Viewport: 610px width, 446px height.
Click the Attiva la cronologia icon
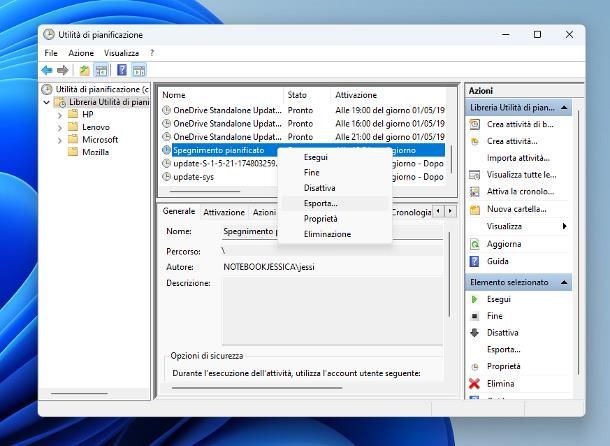pyautogui.click(x=475, y=191)
